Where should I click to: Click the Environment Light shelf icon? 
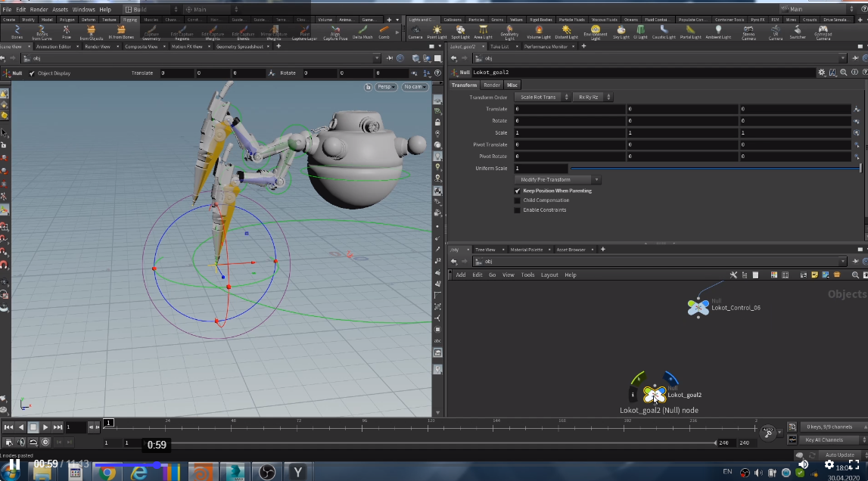coord(596,31)
